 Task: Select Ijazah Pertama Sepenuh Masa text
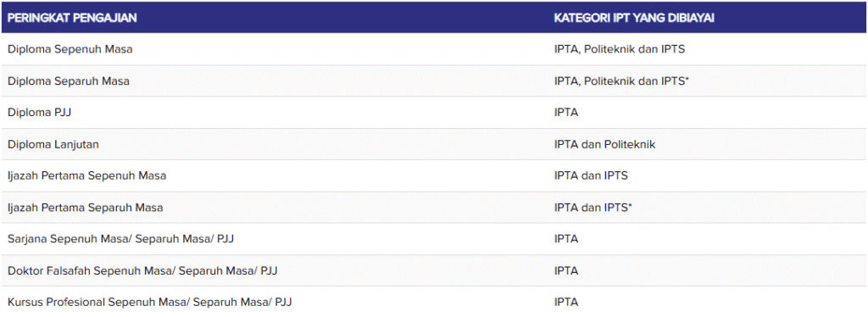(87, 176)
